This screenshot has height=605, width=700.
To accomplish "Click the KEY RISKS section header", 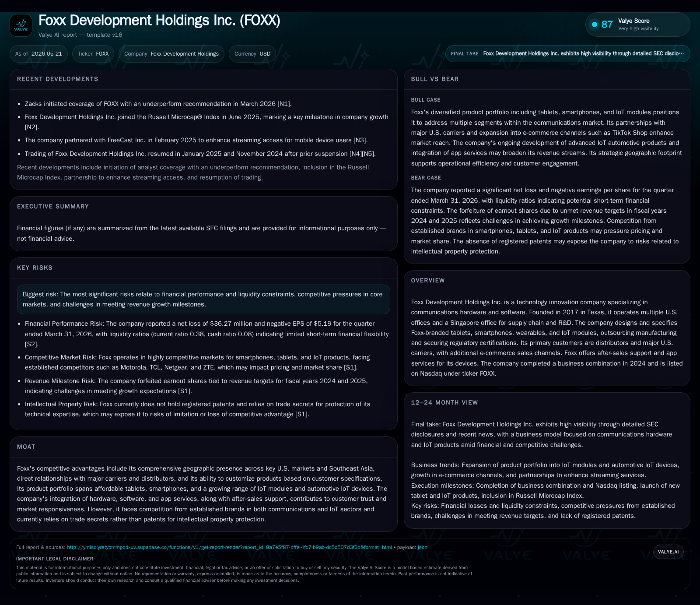I will [35, 268].
